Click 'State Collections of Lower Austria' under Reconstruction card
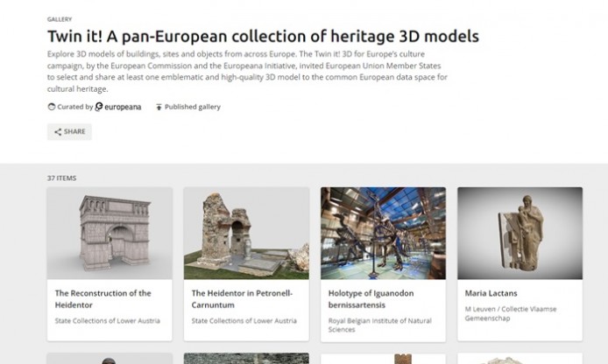Viewport: 608px width, 364px height. tap(108, 320)
